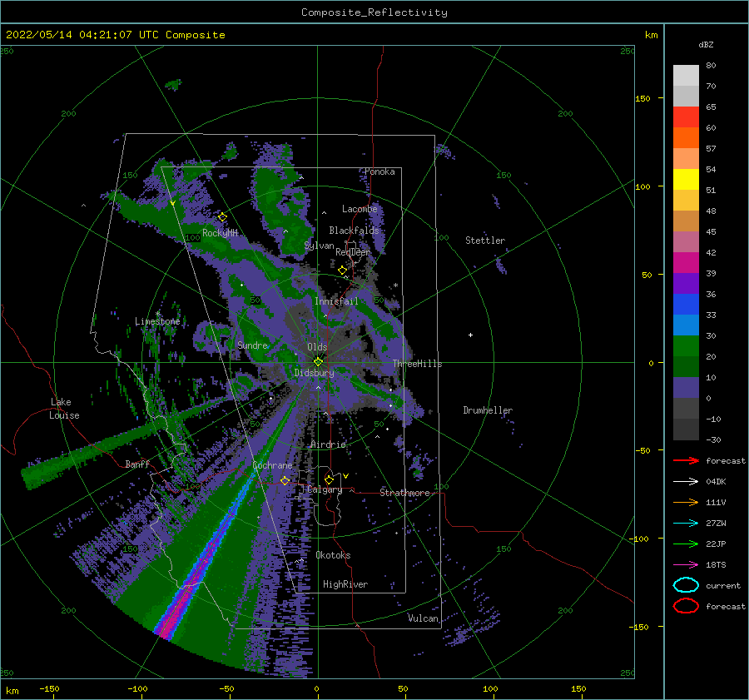Image resolution: width=749 pixels, height=700 pixels.
Task: Click the Olds label near radar center
Action: tap(317, 347)
